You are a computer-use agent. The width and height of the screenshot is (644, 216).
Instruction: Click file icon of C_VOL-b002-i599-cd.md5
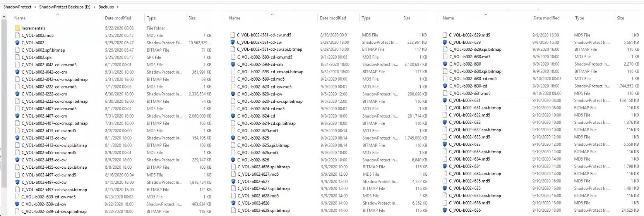point(233,79)
